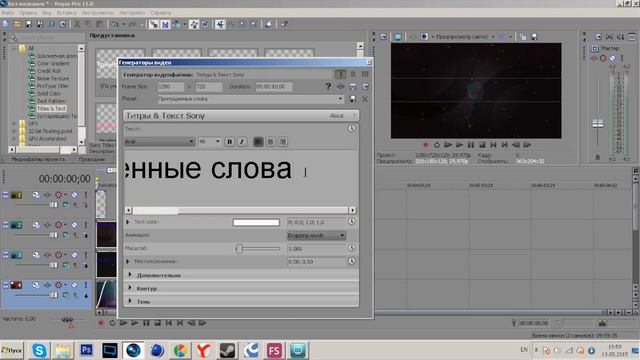Switch to the Проводник tab

(x=91, y=159)
